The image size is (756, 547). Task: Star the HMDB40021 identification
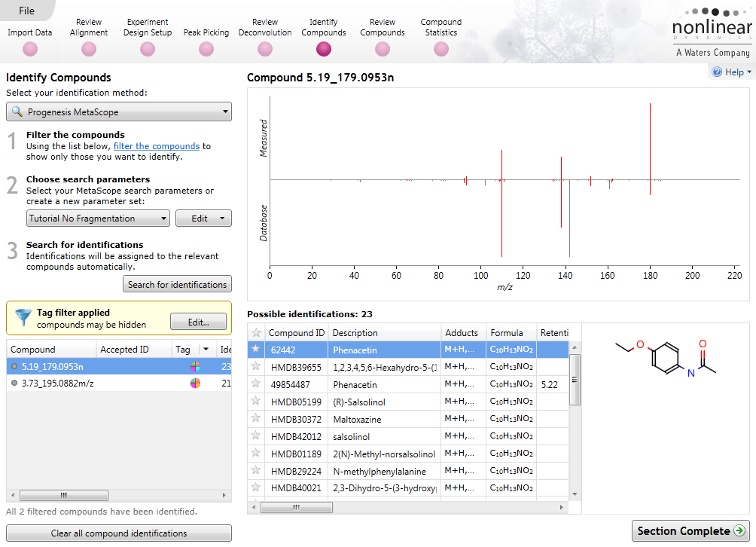[256, 487]
